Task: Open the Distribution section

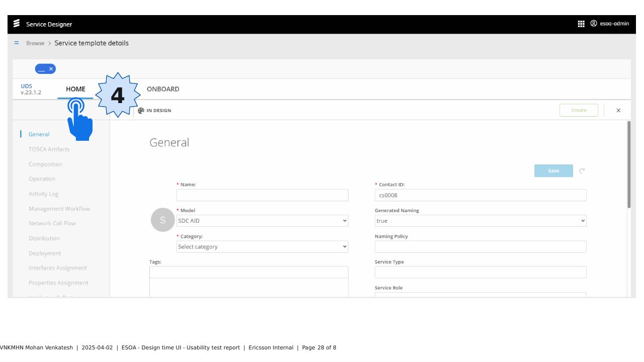Action: (x=44, y=238)
